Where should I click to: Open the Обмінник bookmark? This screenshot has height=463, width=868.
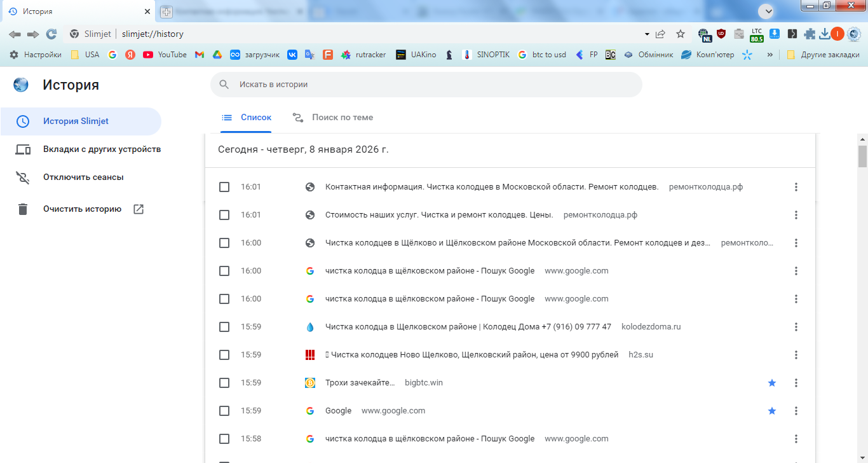point(648,55)
